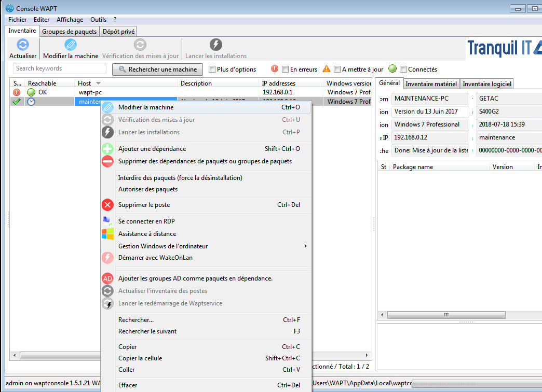Screen dimensions: 542x392
Task: Click the orange warning icon beside A mettre à jour
Action: [327, 69]
